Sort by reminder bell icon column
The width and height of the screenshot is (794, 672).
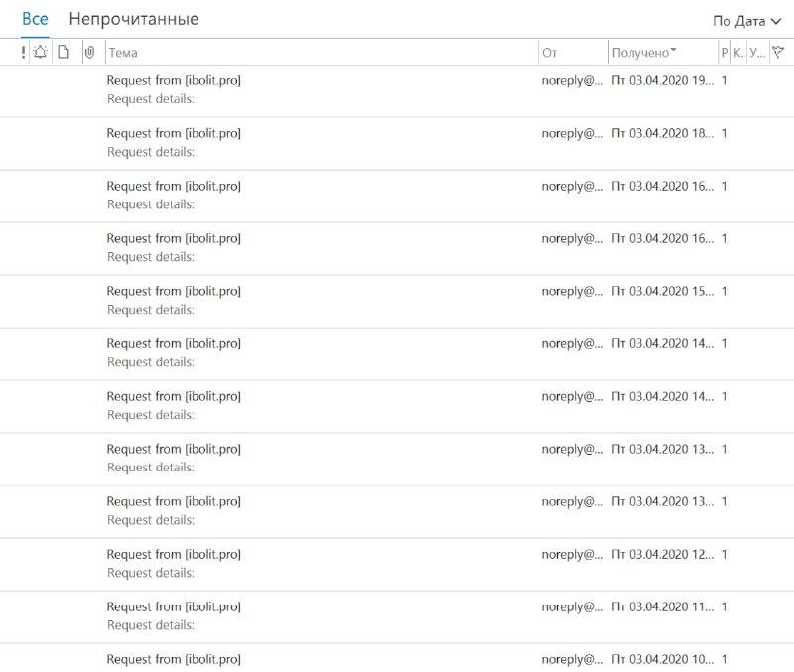[40, 52]
